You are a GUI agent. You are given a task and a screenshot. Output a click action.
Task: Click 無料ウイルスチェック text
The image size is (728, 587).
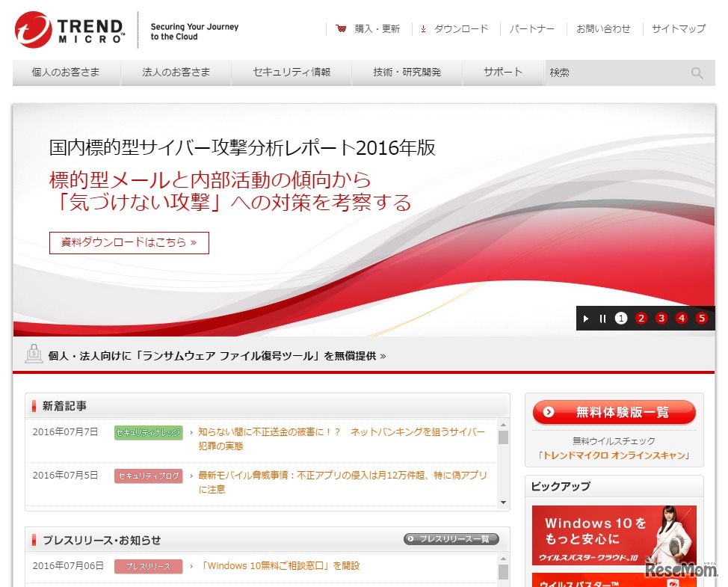point(614,440)
